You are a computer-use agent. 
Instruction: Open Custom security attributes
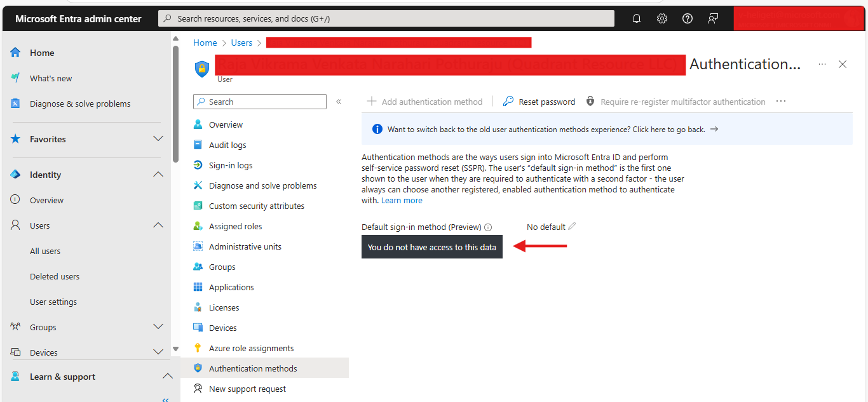(x=256, y=205)
